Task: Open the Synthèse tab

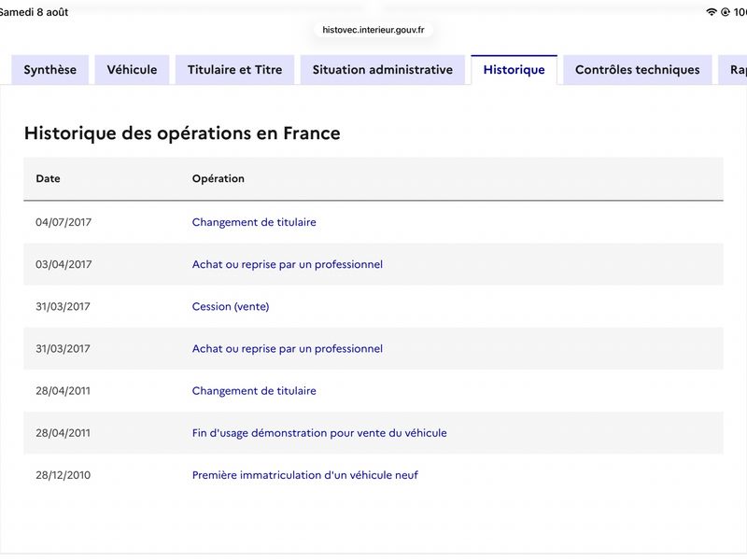Action: (x=50, y=69)
